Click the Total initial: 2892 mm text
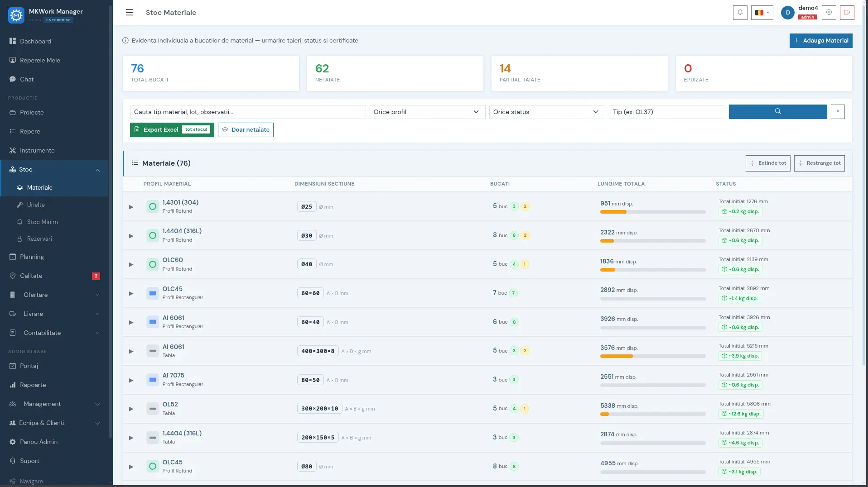Image resolution: width=868 pixels, height=487 pixels. [x=744, y=289]
